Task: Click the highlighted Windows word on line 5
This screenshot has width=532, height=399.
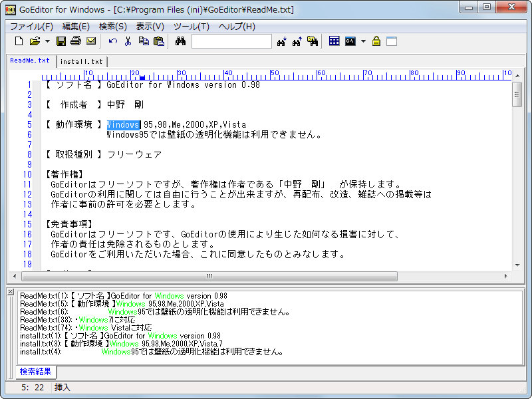Action: point(123,124)
